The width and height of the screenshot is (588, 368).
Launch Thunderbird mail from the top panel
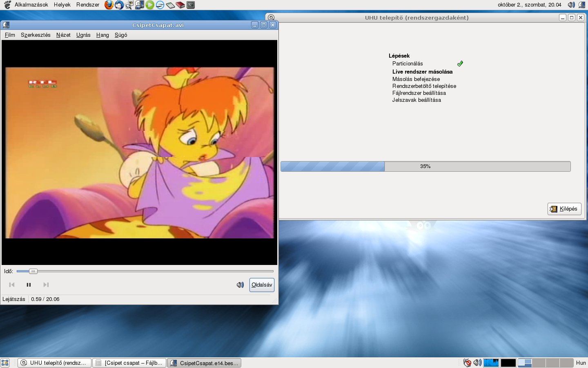119,5
